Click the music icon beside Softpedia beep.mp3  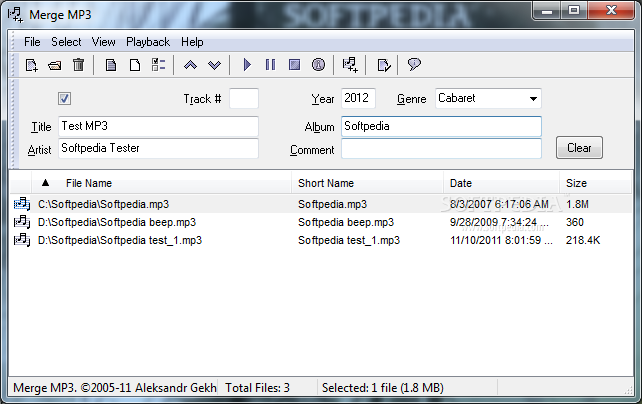(x=22, y=222)
